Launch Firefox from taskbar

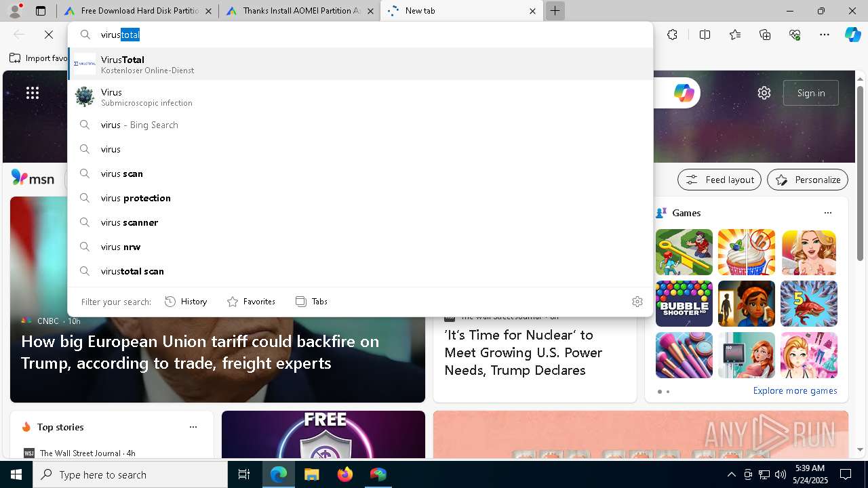pyautogui.click(x=345, y=474)
